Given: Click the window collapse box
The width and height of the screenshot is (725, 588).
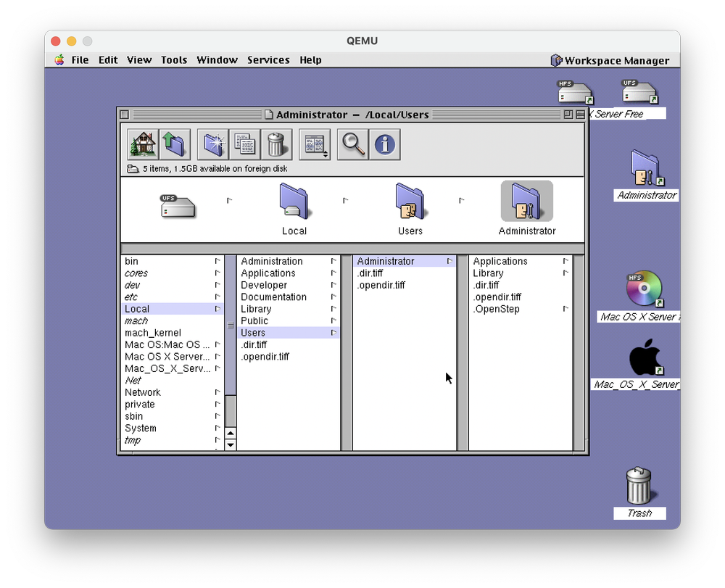Looking at the screenshot, I should tap(580, 114).
